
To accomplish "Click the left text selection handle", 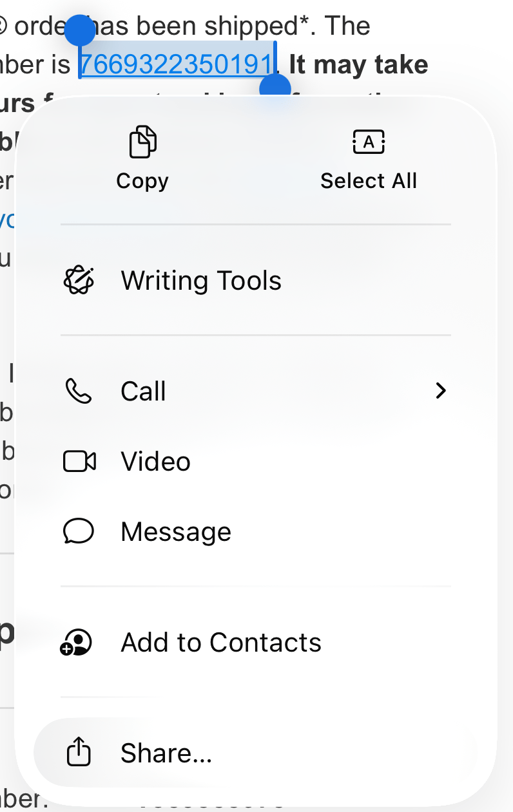I will (x=80, y=31).
